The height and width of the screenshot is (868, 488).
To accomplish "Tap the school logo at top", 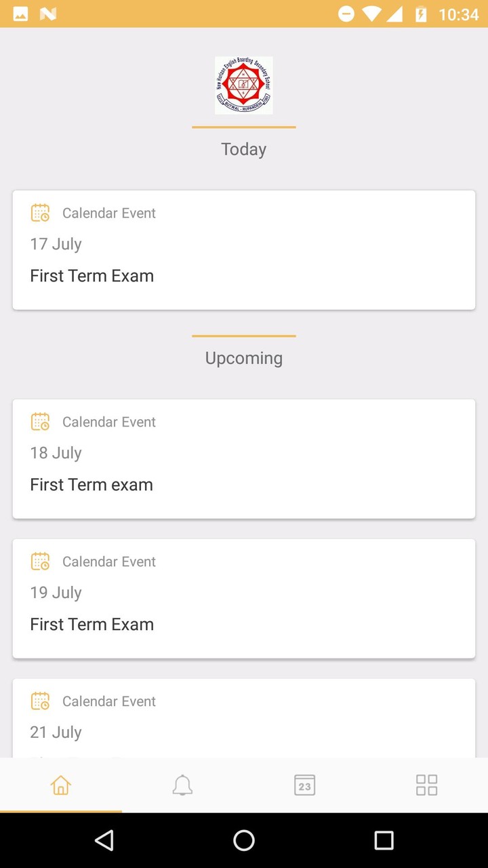I will point(244,85).
